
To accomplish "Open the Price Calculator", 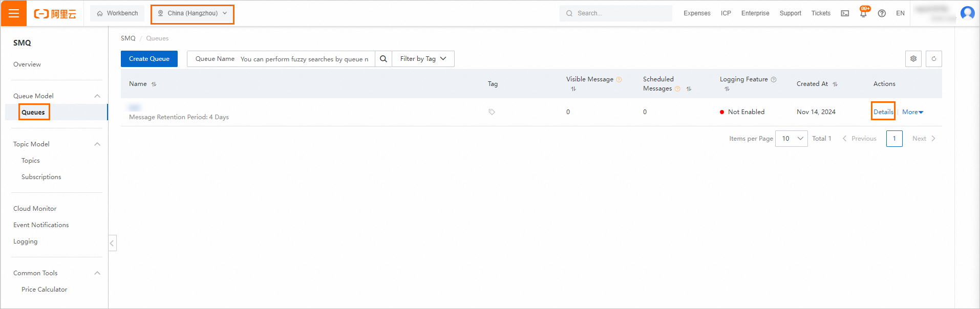I will click(x=45, y=290).
